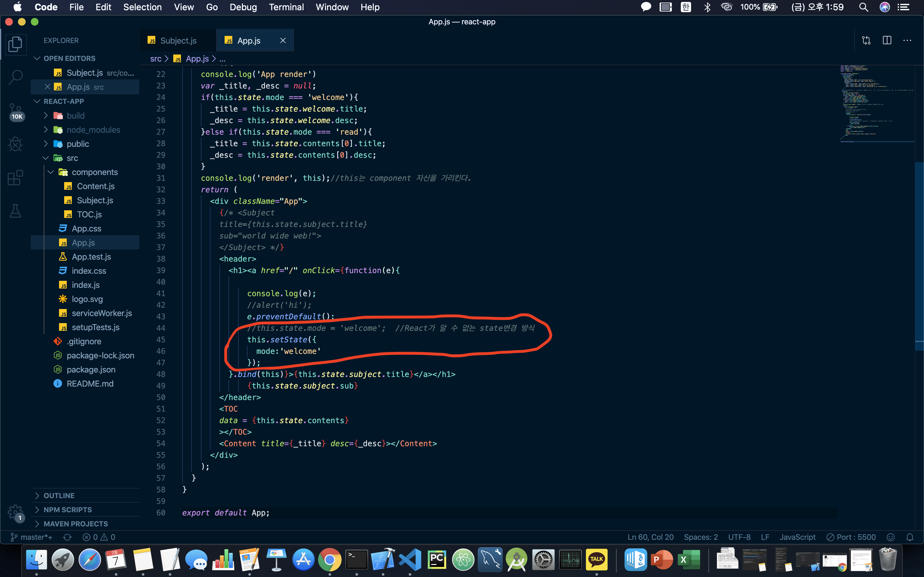Toggle Live Server on Port 5500

851,537
